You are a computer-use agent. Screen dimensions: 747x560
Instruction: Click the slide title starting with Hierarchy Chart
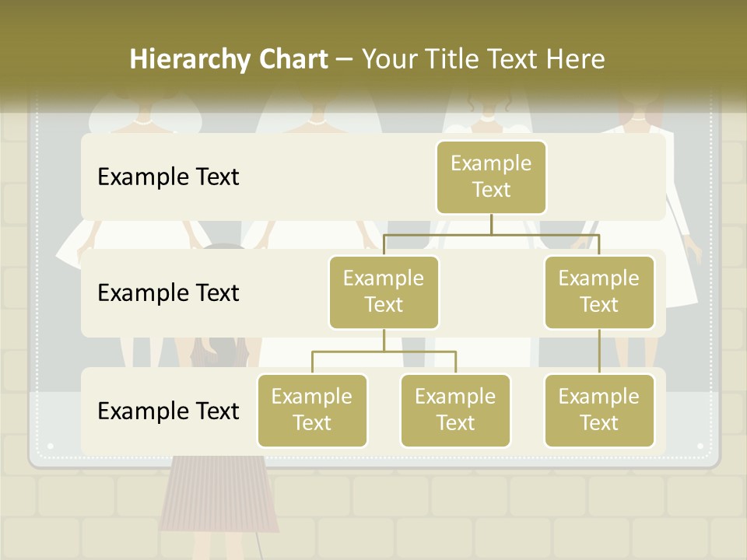click(x=229, y=59)
